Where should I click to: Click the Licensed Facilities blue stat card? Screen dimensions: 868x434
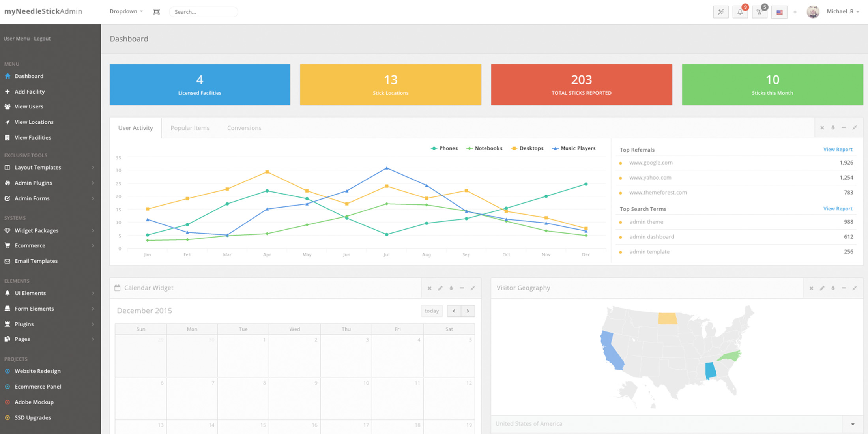(200, 85)
